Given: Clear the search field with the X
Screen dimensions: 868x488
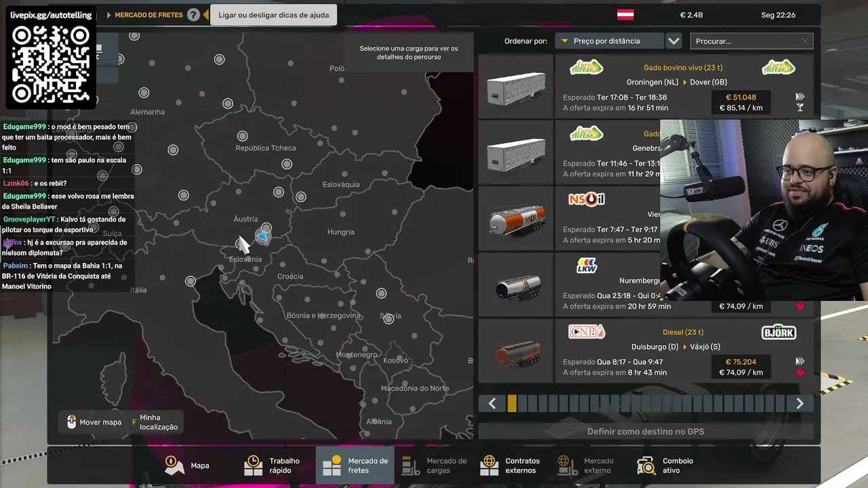Looking at the screenshot, I should (x=805, y=41).
